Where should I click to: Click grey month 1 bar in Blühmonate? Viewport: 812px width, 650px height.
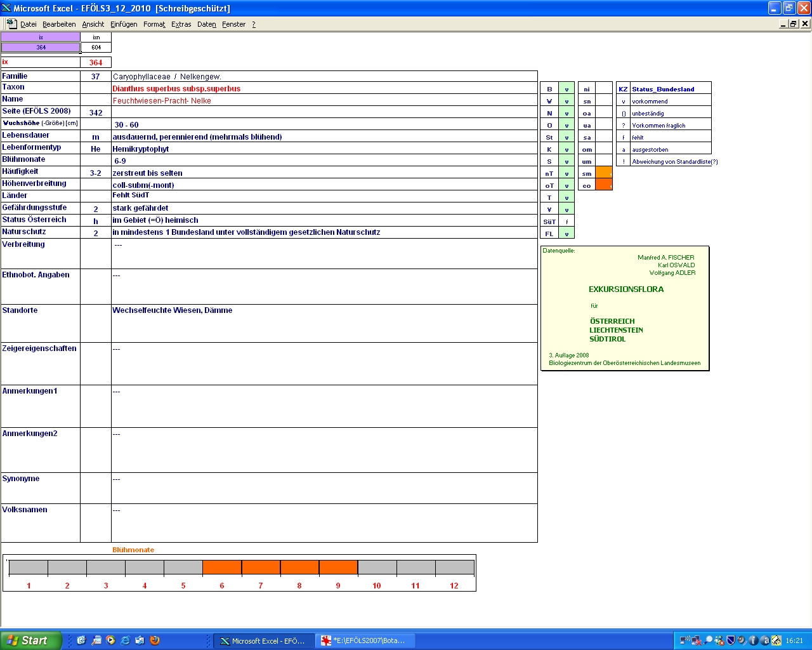coord(29,567)
